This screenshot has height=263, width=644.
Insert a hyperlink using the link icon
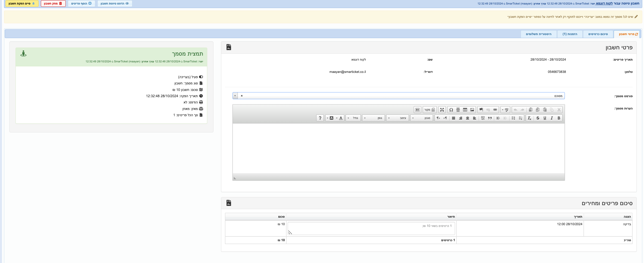495,110
